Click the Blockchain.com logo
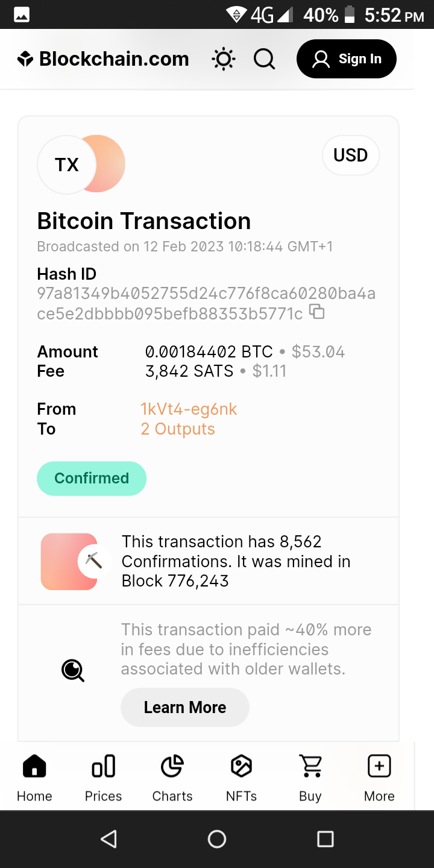 click(103, 59)
